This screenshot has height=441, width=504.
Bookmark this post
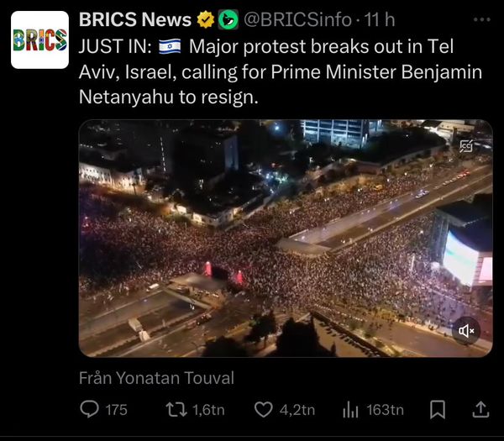(x=438, y=410)
